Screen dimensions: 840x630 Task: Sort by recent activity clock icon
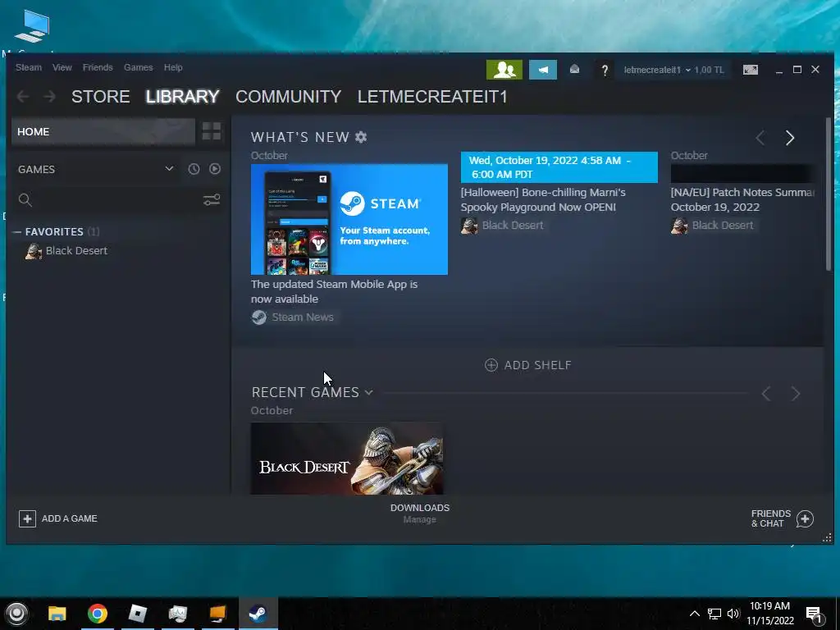coord(194,169)
